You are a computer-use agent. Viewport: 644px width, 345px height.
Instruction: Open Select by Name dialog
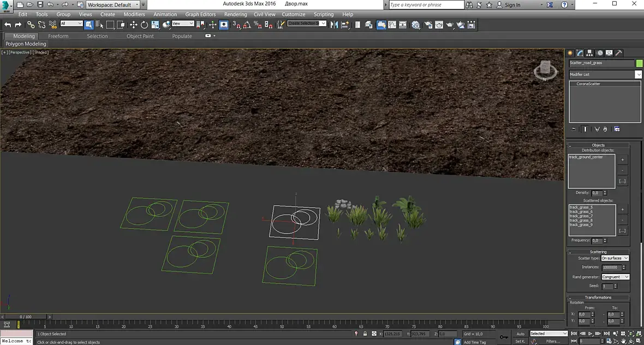[x=99, y=25]
